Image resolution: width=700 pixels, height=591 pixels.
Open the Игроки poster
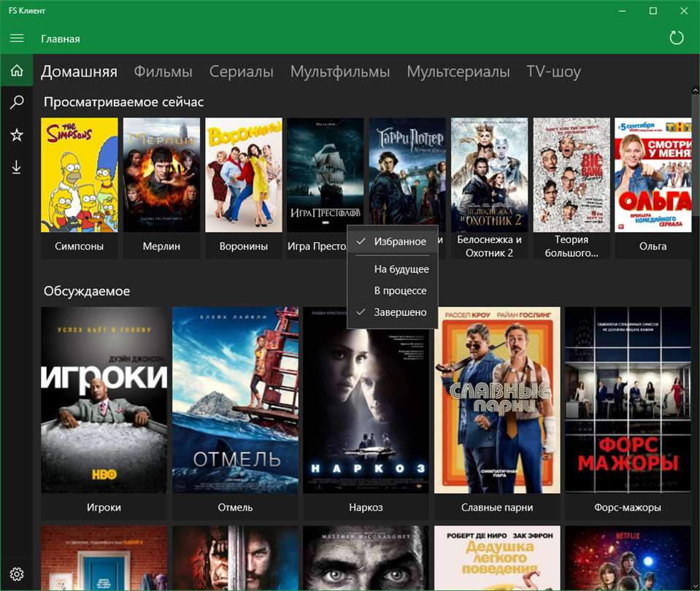pos(104,400)
